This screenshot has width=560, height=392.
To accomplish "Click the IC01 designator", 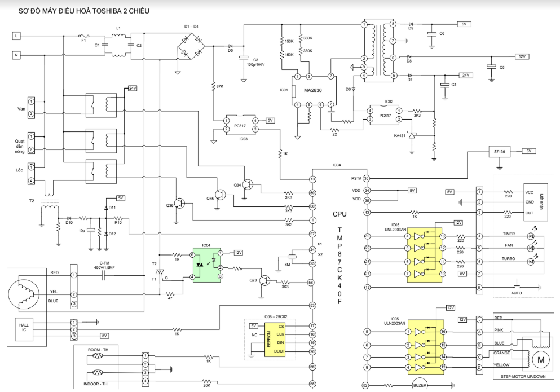I will (284, 90).
